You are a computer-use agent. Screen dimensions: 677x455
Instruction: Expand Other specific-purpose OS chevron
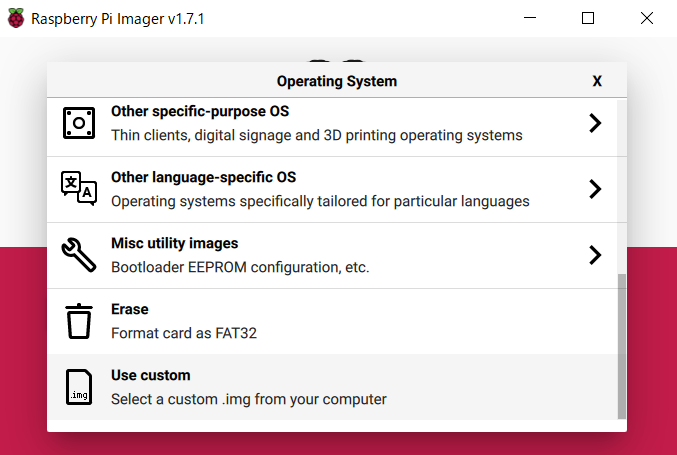595,123
